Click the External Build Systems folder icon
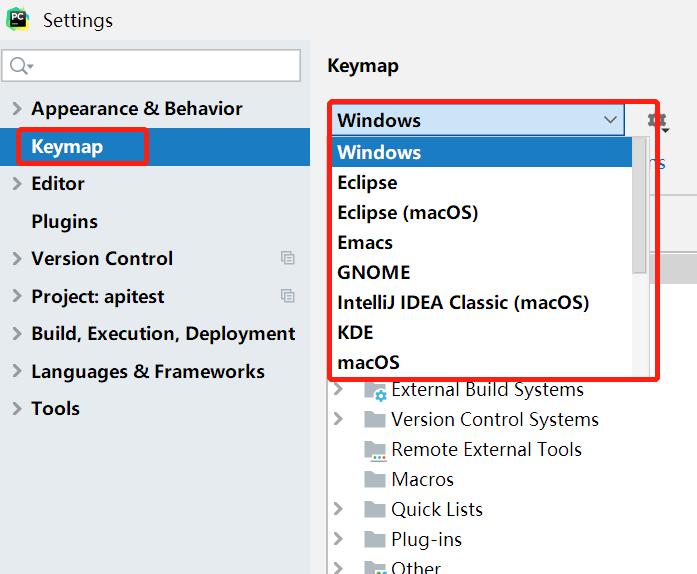Screen dimensions: 697x574 (375, 390)
